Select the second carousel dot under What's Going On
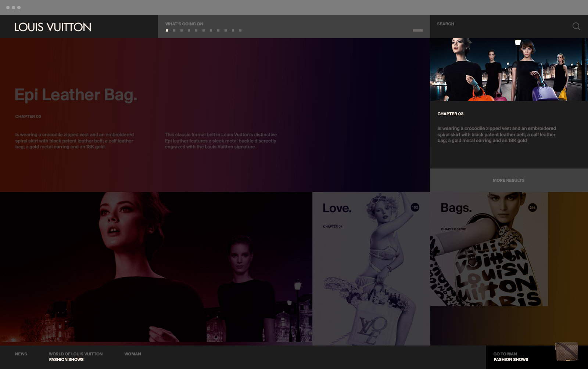This screenshot has width=588, height=369. pyautogui.click(x=174, y=30)
